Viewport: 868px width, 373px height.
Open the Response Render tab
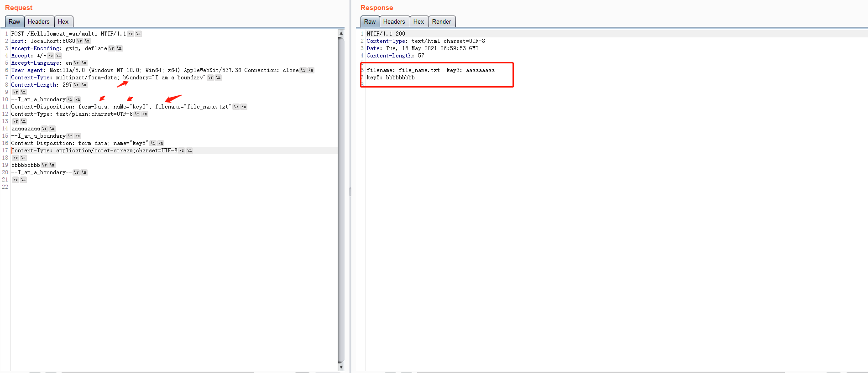coord(442,21)
